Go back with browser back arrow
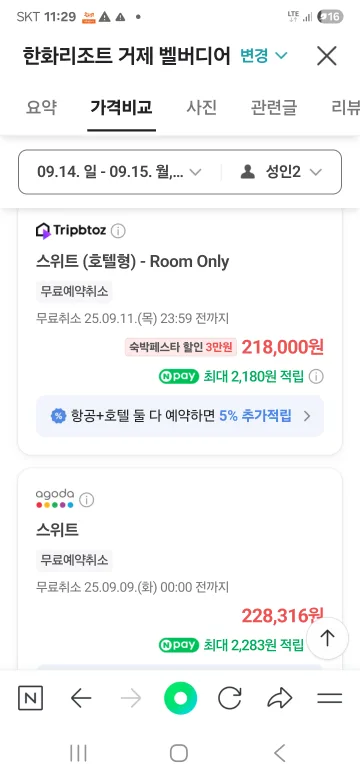Screen dimensions: 360x780 (x=81, y=698)
